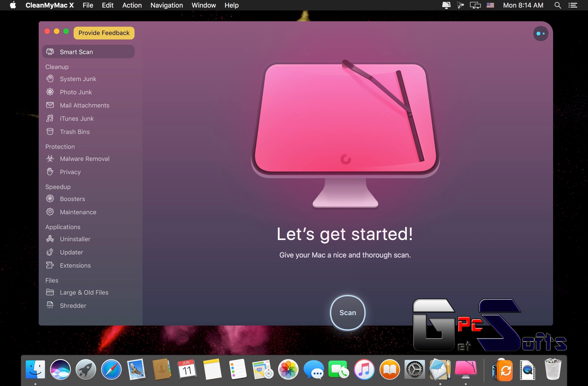The width and height of the screenshot is (588, 386).
Task: Close the CleanMyMac window with red button
Action: pyautogui.click(x=47, y=31)
